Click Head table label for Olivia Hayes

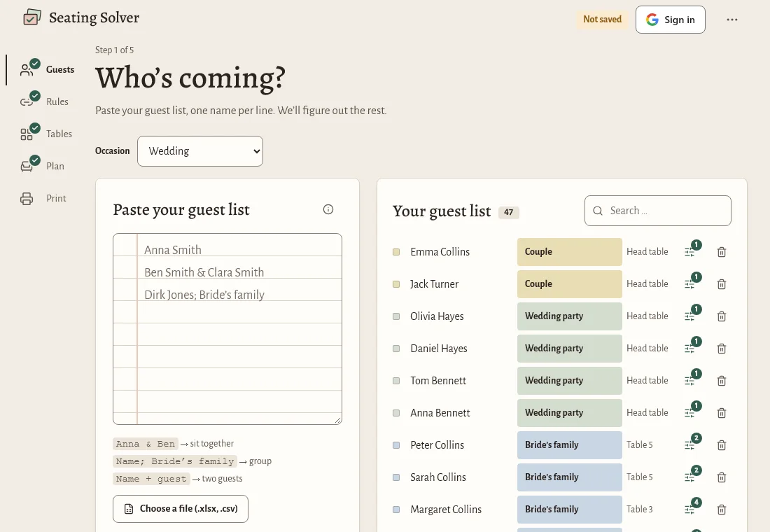coord(647,316)
